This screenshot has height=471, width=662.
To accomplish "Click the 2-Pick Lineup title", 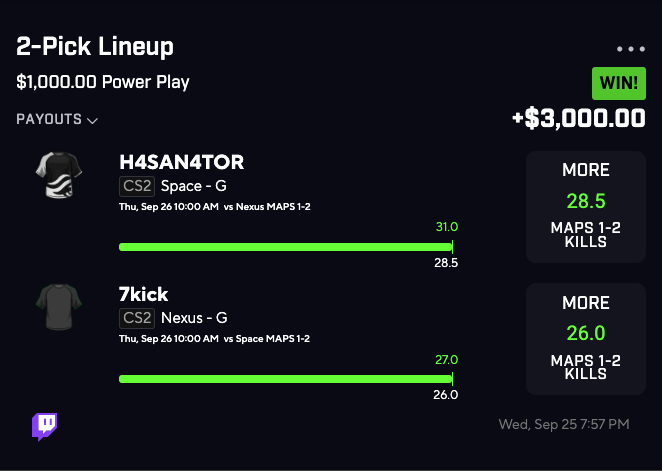I will pyautogui.click(x=95, y=46).
